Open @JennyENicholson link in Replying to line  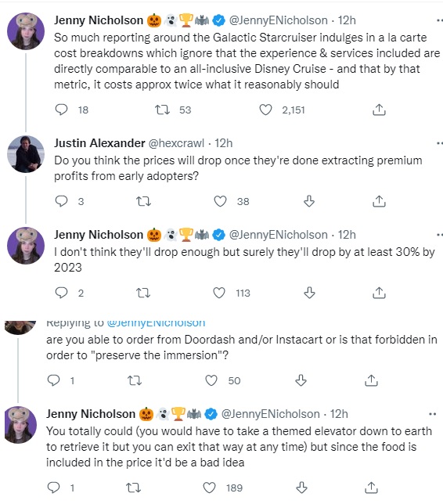pyautogui.click(x=156, y=322)
